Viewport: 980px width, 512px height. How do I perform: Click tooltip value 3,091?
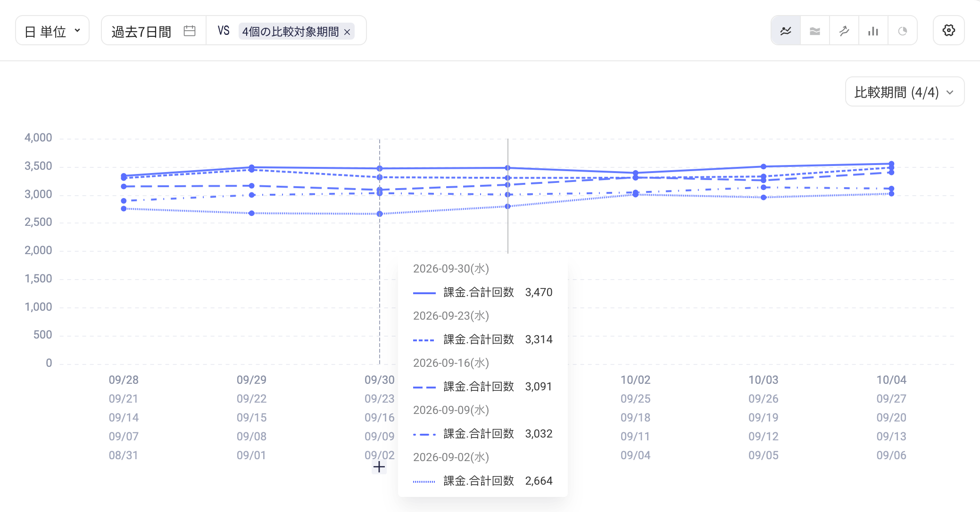tap(539, 387)
